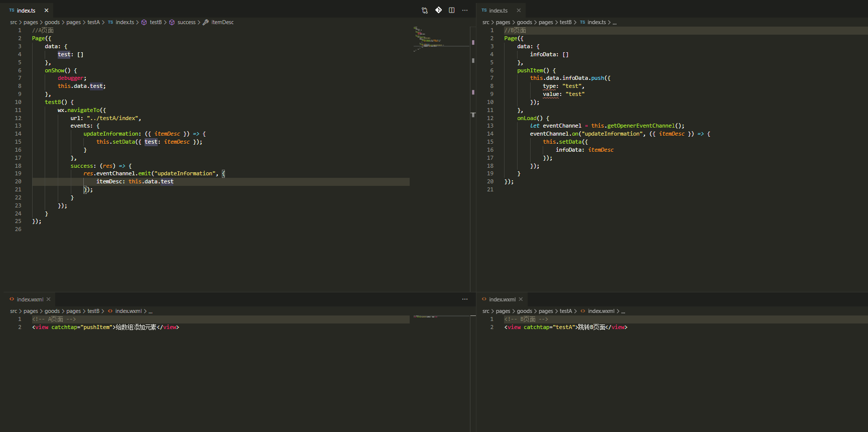The image size is (868, 432).
Task: Click line number 7 in top-left editor gutter
Action: 20,78
